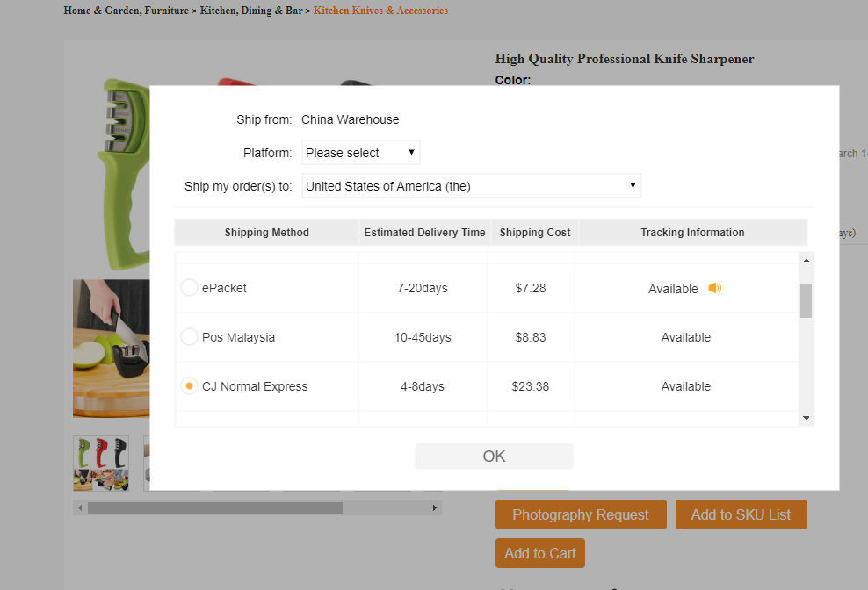Click the Add to SKU List button
868x590 pixels.
(x=741, y=514)
